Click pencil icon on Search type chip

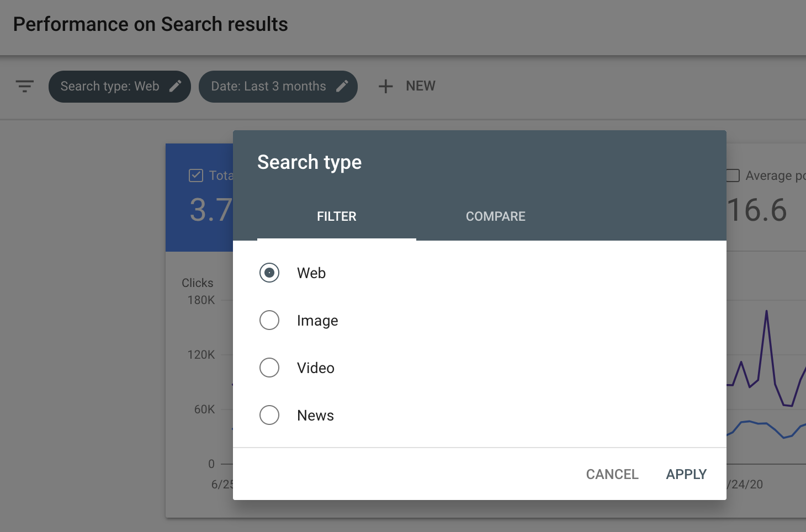click(176, 86)
